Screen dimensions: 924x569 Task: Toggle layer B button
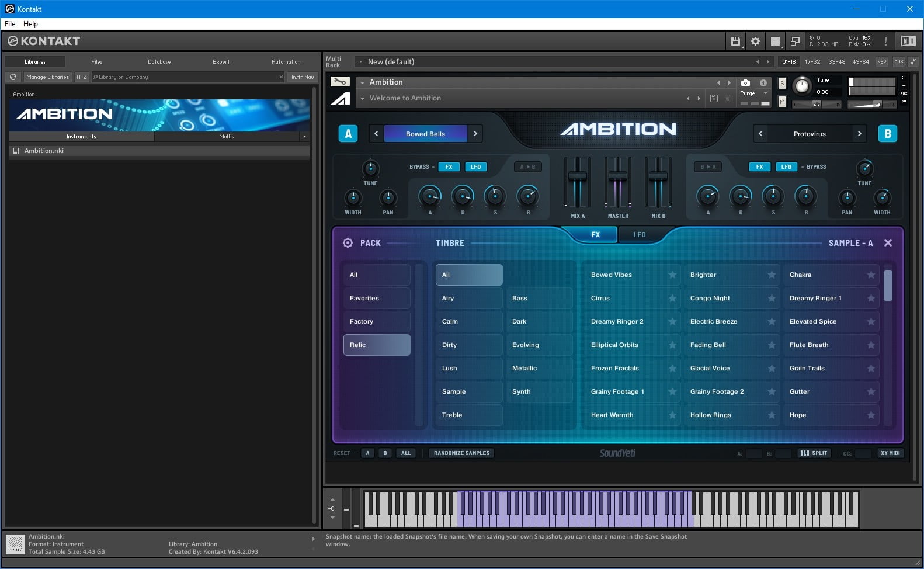pos(888,134)
